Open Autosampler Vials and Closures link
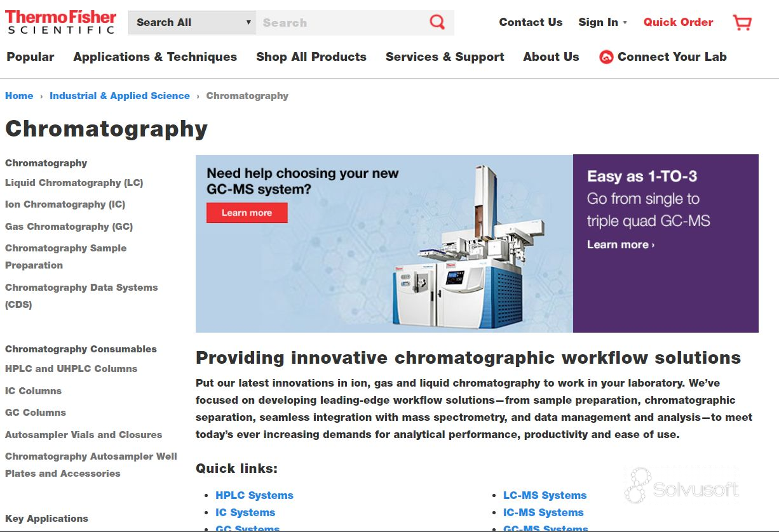The width and height of the screenshot is (779, 532). [x=84, y=435]
